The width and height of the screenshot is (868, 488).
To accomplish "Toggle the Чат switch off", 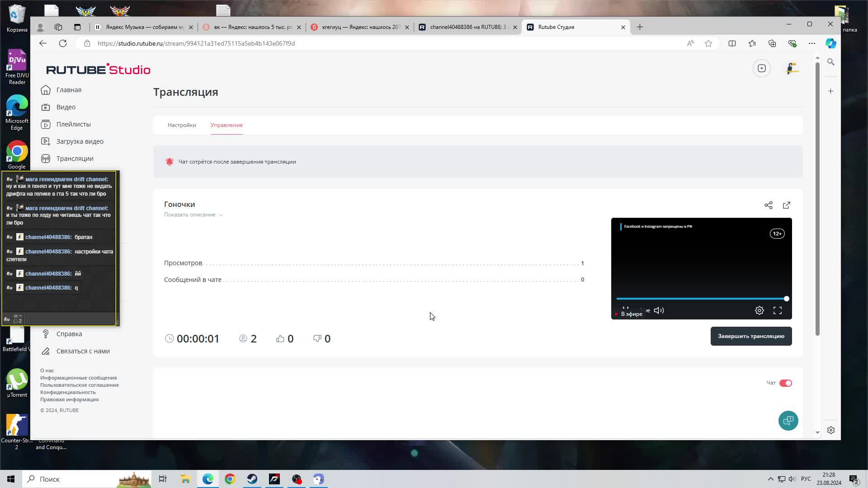I will pos(785,383).
